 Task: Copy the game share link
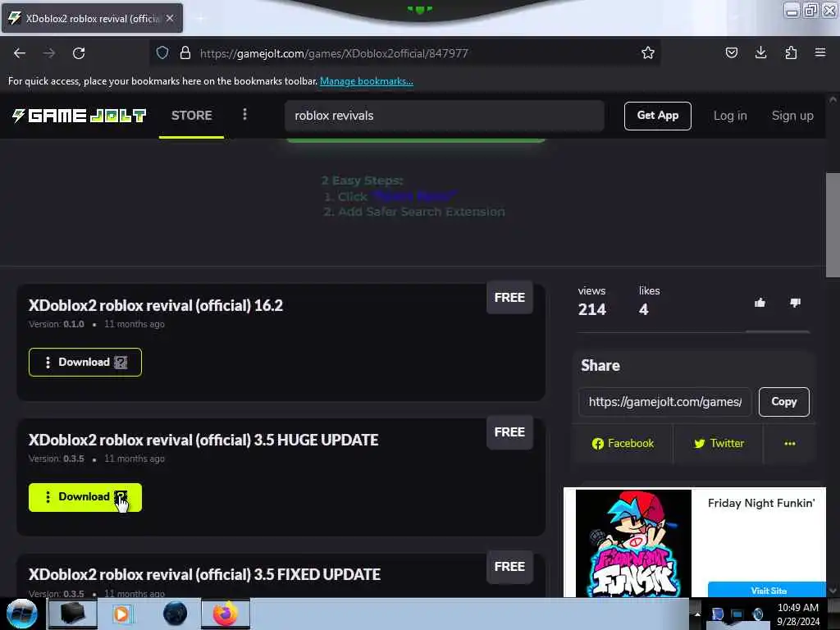tap(783, 402)
